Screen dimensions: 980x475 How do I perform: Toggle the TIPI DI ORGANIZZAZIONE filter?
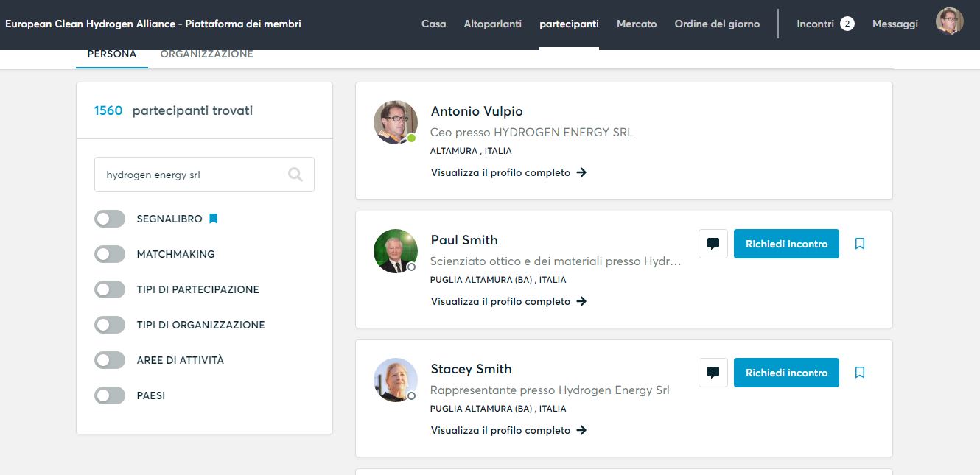[x=110, y=325]
